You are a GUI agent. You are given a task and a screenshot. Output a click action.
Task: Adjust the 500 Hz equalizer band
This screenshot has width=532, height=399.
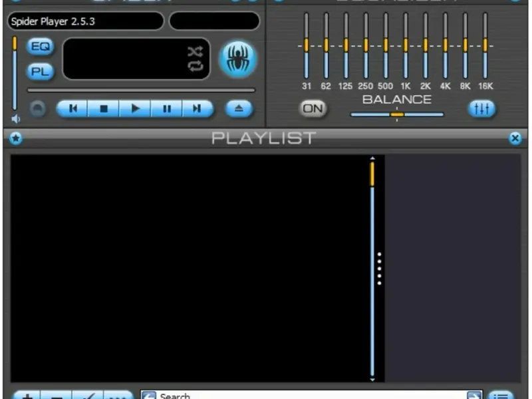(x=386, y=46)
